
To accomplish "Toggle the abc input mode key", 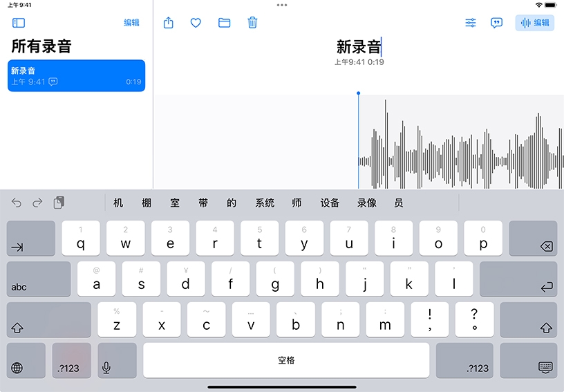I will coord(39,279).
